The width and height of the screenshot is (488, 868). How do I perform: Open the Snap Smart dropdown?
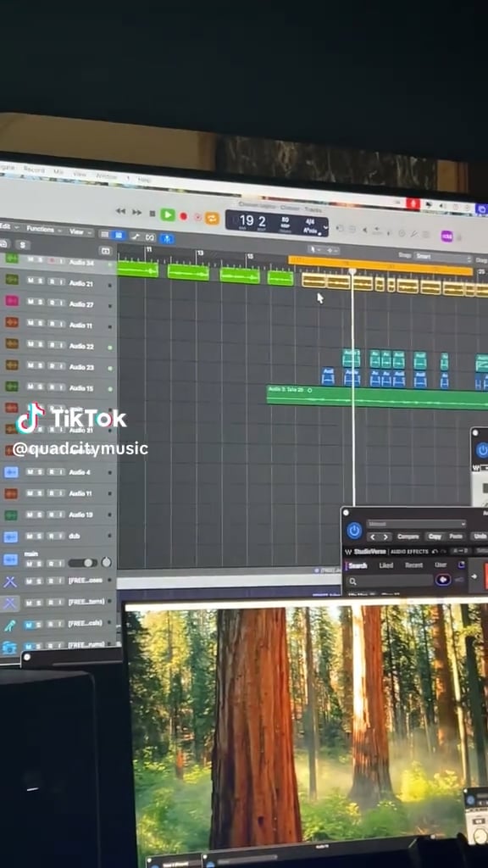coord(443,258)
